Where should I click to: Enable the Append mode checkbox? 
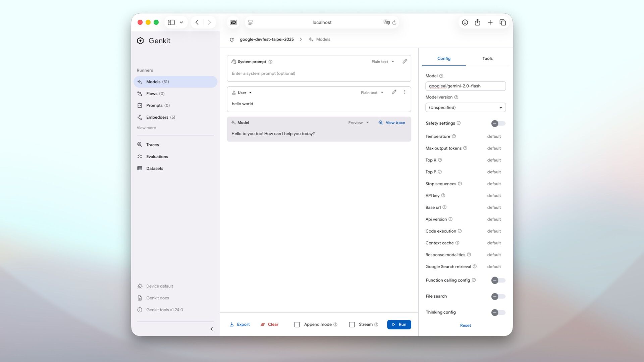[297, 324]
